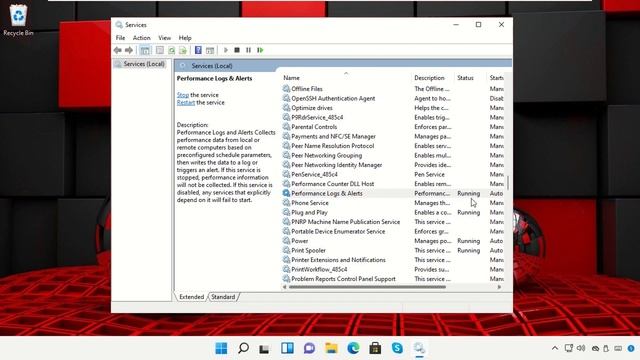The width and height of the screenshot is (640, 360).
Task: Select Printer Extensions and Notifications service
Action: point(338,260)
